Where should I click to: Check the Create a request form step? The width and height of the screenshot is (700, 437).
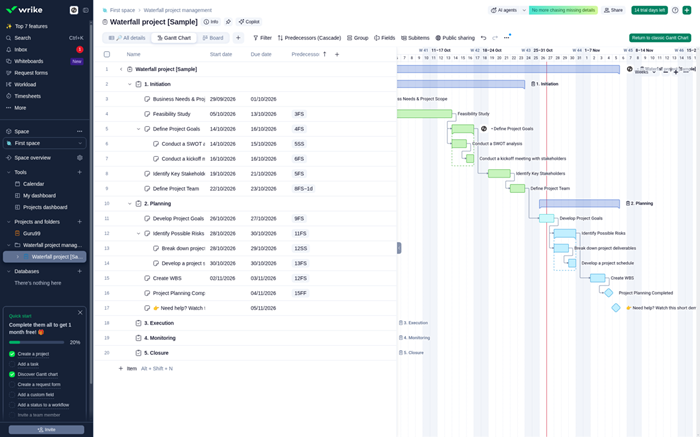coord(12,384)
